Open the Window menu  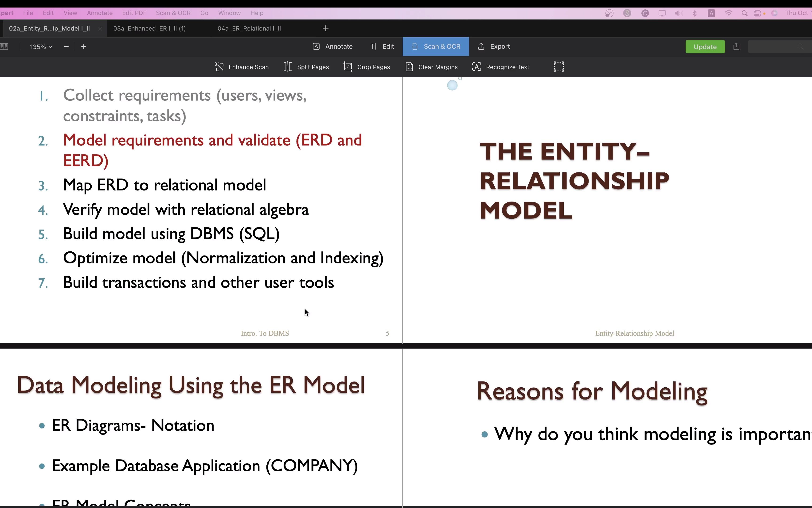coord(230,13)
